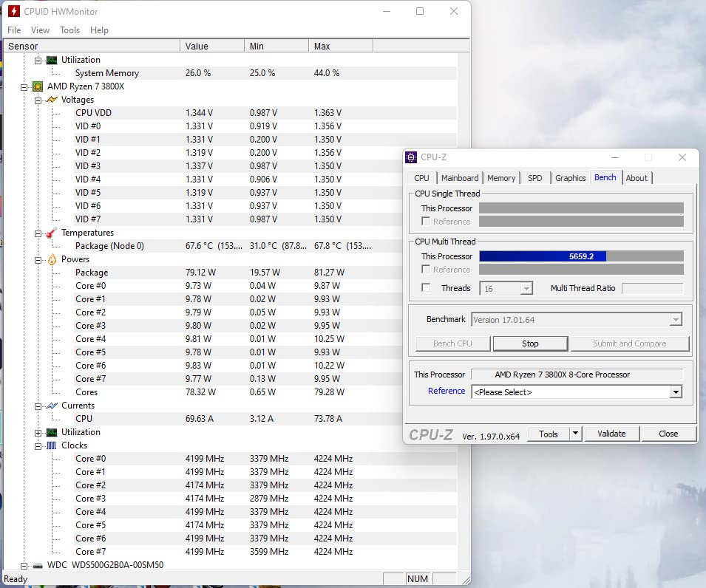Enable the Threads checkbox in CPU-Z
Image resolution: width=706 pixels, height=588 pixels.
click(x=426, y=287)
